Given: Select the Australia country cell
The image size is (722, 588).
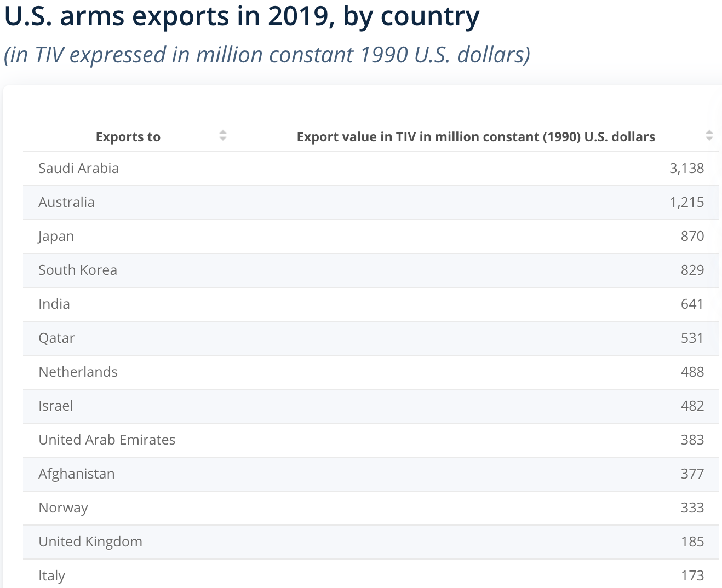Looking at the screenshot, I should click(66, 202).
